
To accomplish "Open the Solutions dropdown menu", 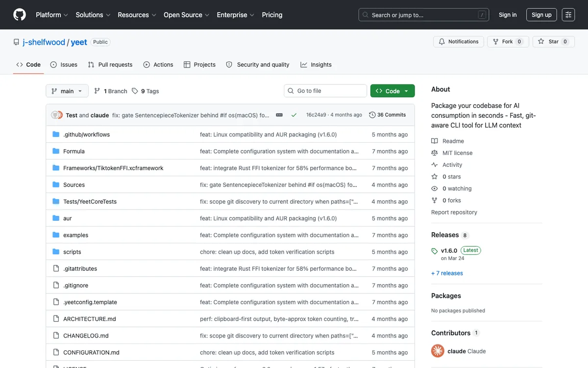I will (93, 15).
